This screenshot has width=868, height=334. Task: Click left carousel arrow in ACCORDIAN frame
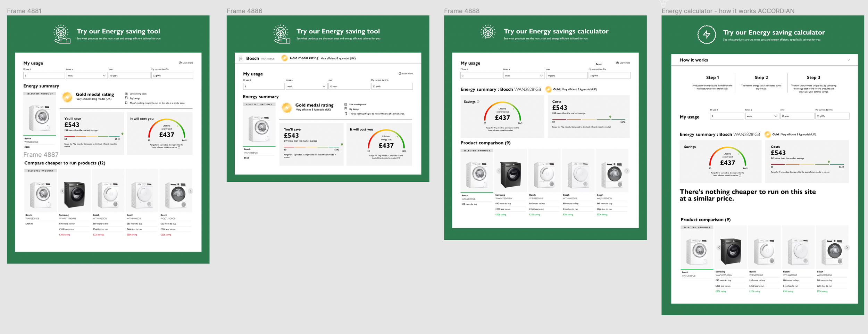coord(719,248)
